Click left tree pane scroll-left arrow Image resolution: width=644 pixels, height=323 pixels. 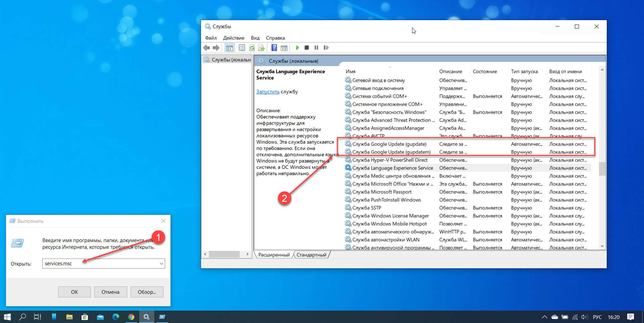point(205,254)
